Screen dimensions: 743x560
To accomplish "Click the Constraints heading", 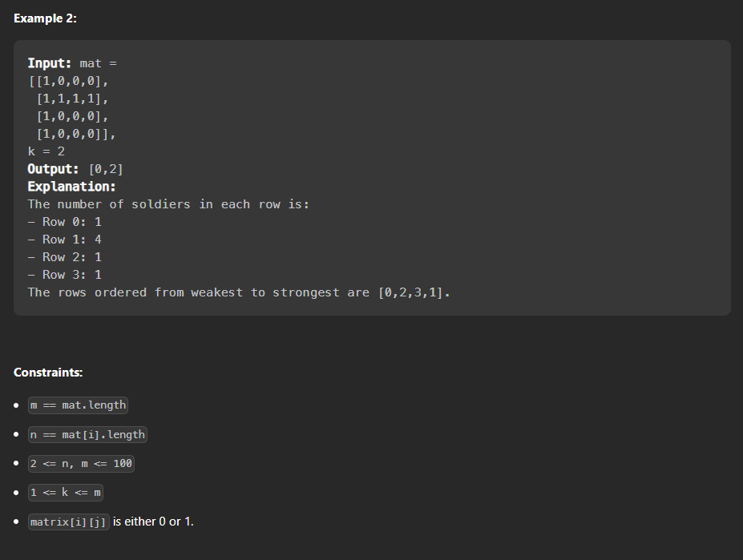I will [x=48, y=373].
